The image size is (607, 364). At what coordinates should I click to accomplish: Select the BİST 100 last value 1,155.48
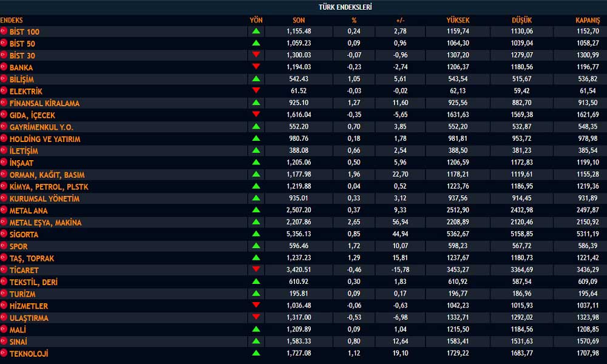pyautogui.click(x=299, y=31)
